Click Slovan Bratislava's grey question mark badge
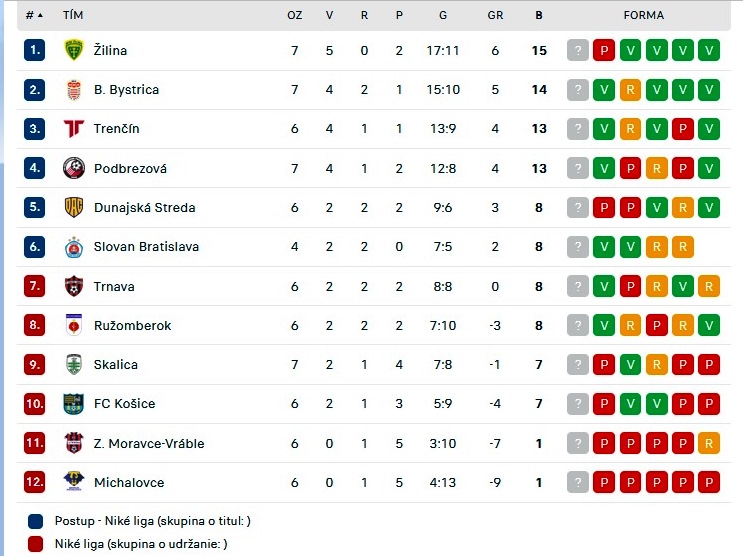The height and width of the screenshot is (556, 743). click(578, 246)
